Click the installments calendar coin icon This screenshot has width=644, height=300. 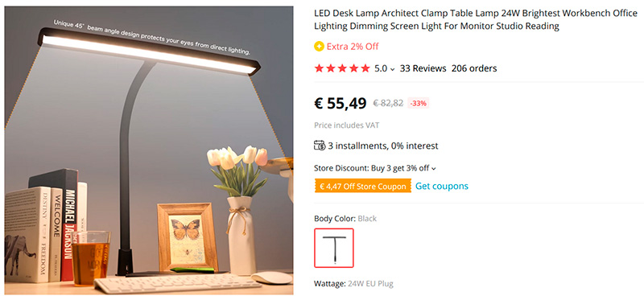pyautogui.click(x=320, y=146)
